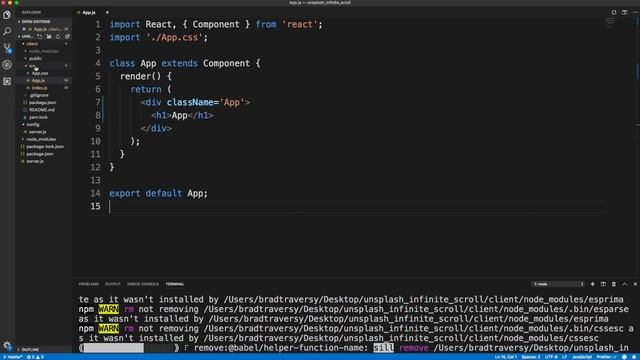Maximize the panel with the up chevron
Screen dimensions: 640x360
click(624, 284)
